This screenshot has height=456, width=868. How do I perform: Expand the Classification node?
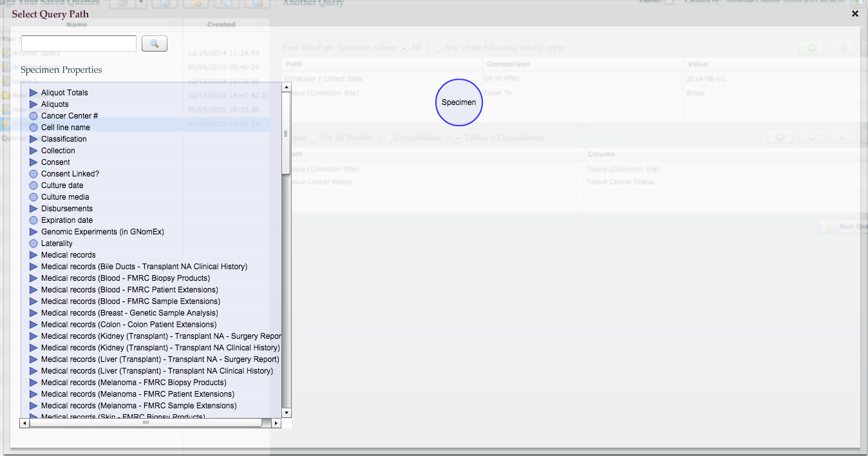(33, 139)
